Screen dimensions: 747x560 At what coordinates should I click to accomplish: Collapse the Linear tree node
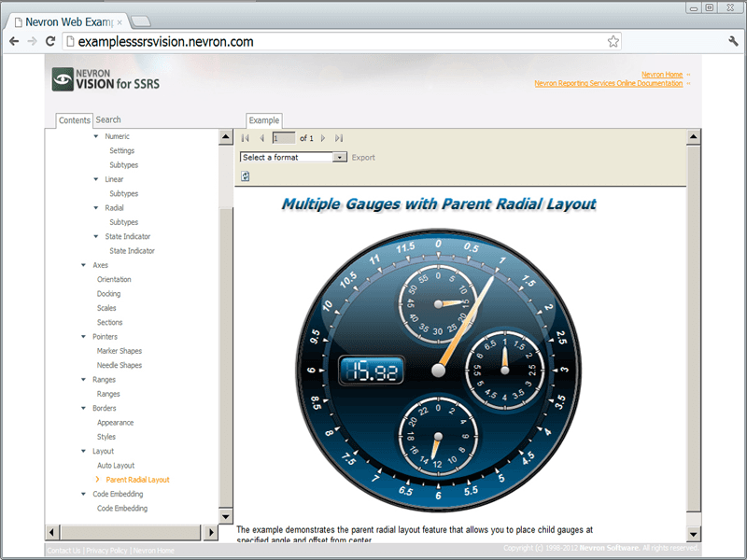96,179
